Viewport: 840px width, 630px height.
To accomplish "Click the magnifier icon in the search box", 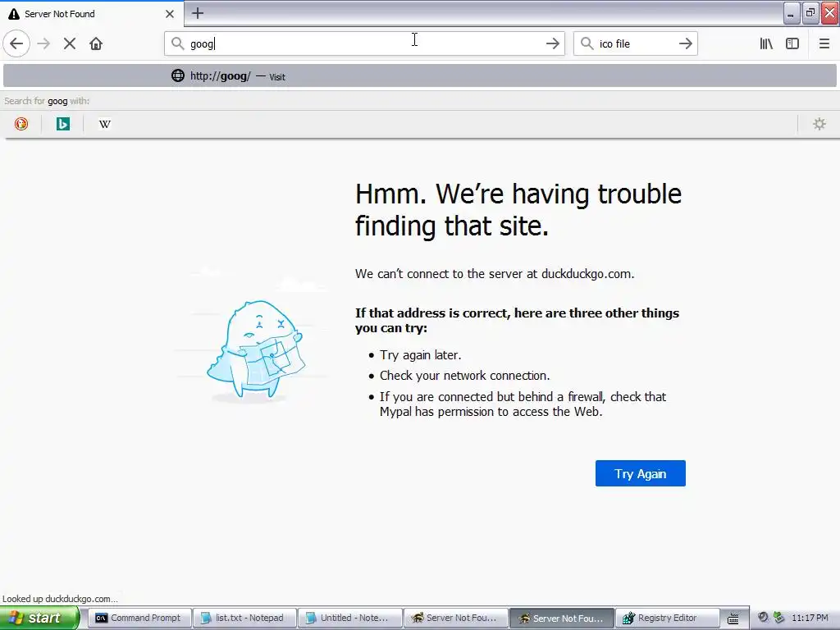I will [x=587, y=43].
